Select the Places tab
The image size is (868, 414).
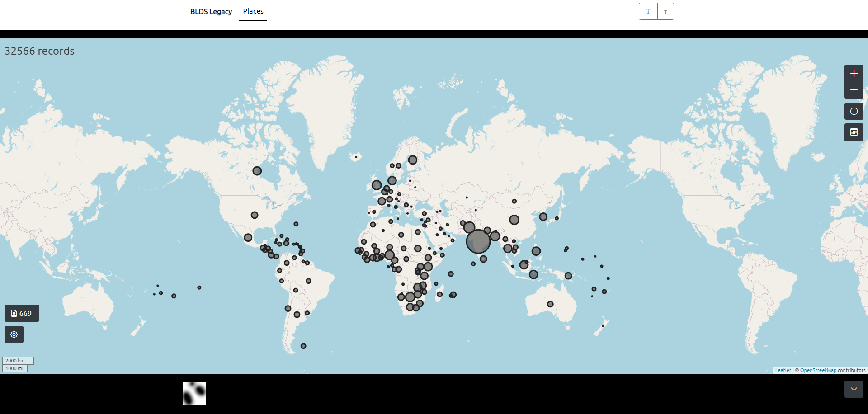click(x=253, y=11)
